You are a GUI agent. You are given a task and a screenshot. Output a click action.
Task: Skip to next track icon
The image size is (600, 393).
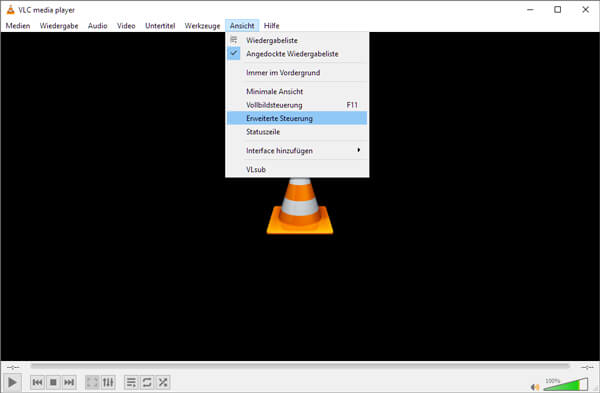pos(69,382)
